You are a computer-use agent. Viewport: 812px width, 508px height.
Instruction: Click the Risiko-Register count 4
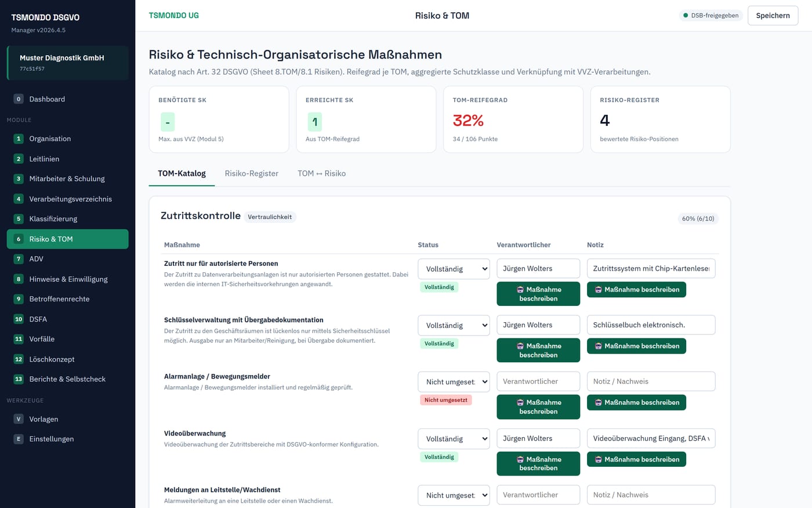604,120
